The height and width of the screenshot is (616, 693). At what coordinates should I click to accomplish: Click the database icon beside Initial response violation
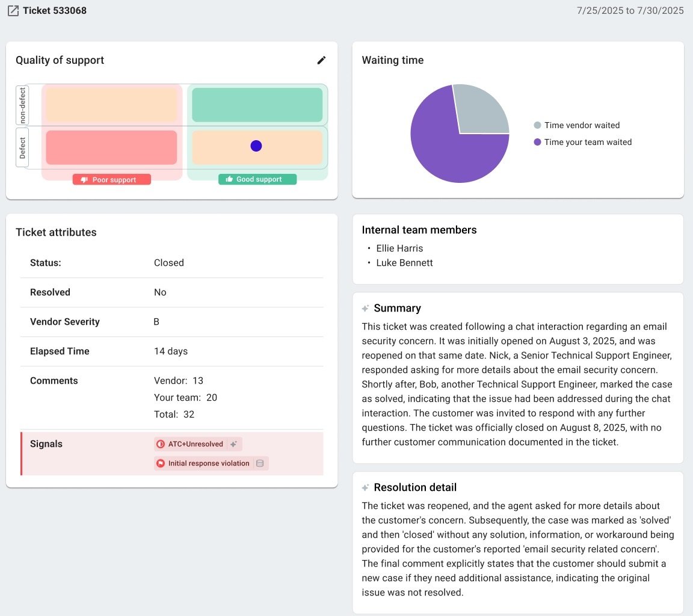(260, 463)
